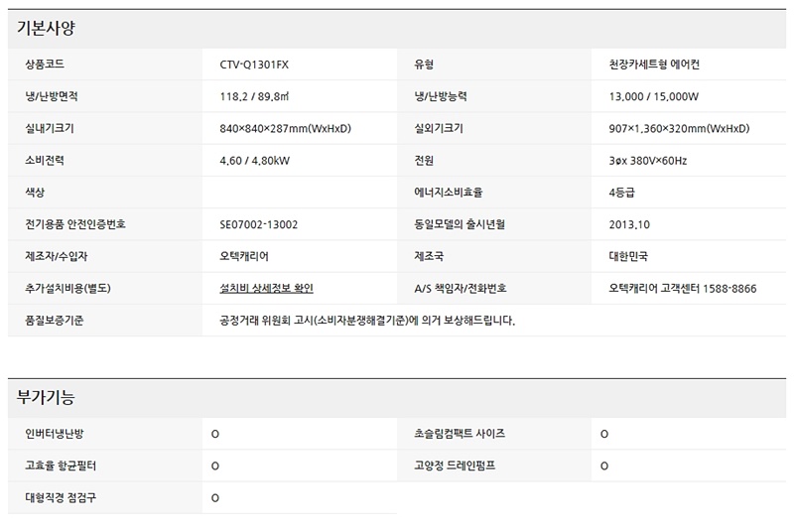This screenshot has height=532, width=794.
Task: Click the 118.2 / 89.8㎡ area value
Action: coord(253,97)
